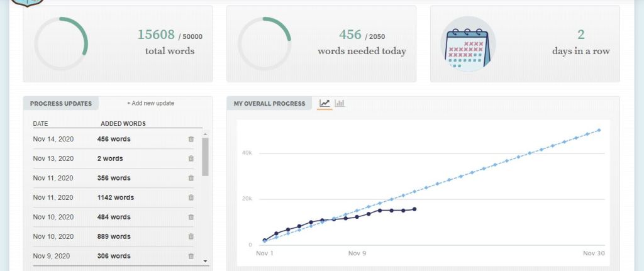Click the total words progress ring
The image size is (644, 271).
point(61,44)
